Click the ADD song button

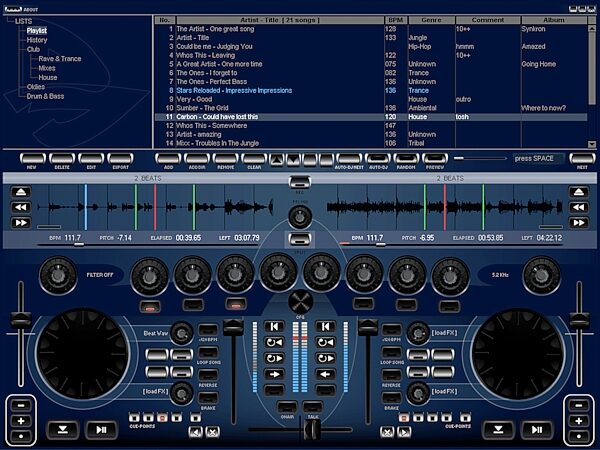pos(168,158)
